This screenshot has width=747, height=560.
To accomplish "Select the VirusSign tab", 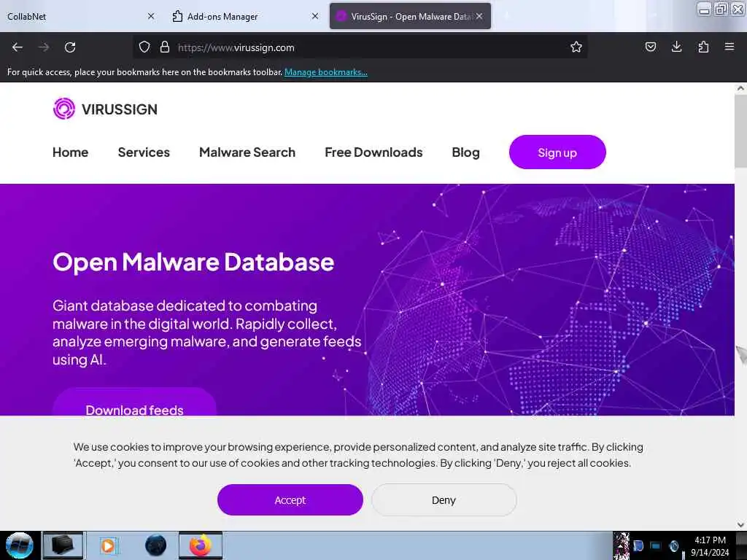I will [410, 16].
